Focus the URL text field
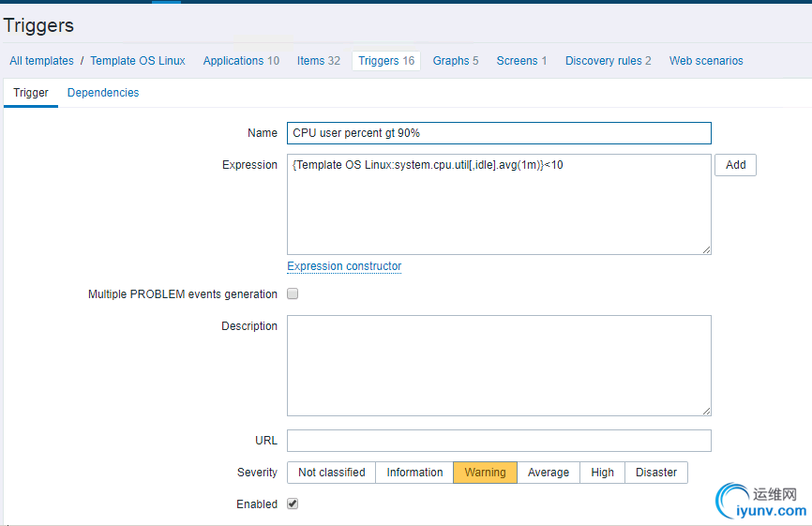 click(x=499, y=441)
